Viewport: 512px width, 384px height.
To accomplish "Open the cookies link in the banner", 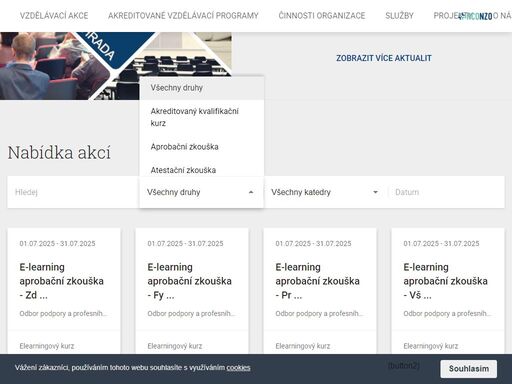I will tap(238, 368).
